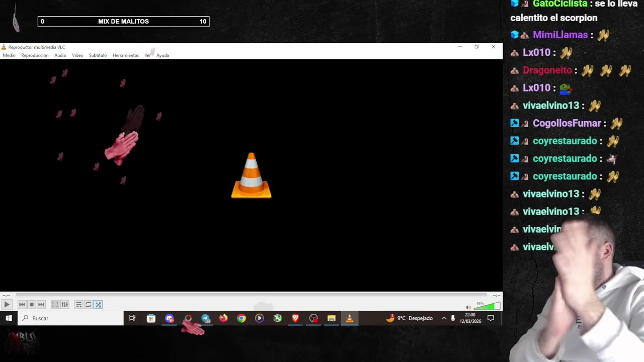Image resolution: width=644 pixels, height=362 pixels.
Task: Launch Firefox from the taskbar
Action: pos(223,318)
